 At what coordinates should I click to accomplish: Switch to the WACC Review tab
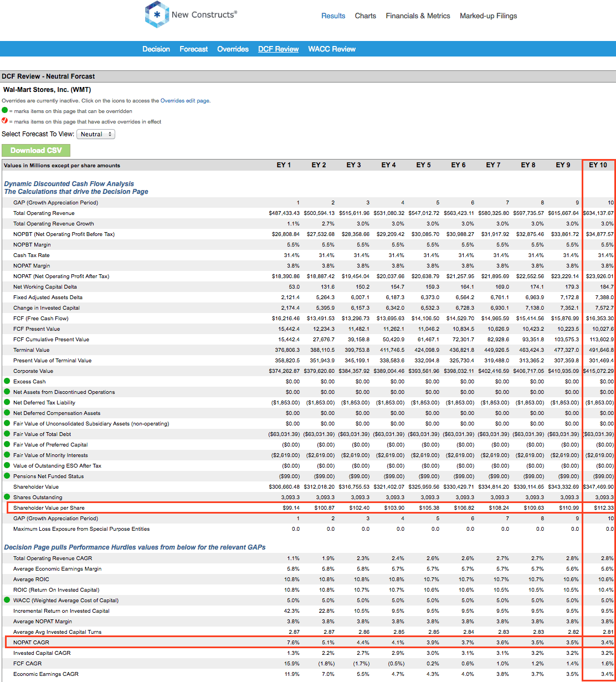click(332, 49)
